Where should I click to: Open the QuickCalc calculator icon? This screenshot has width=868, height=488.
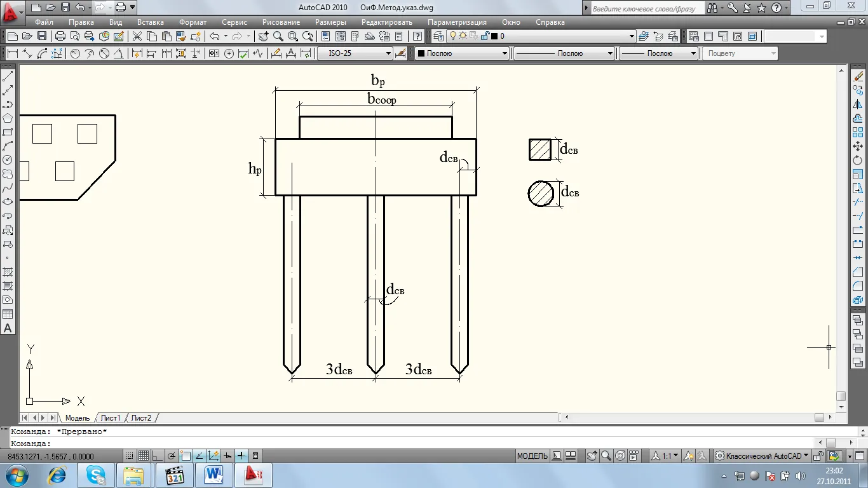point(398,36)
